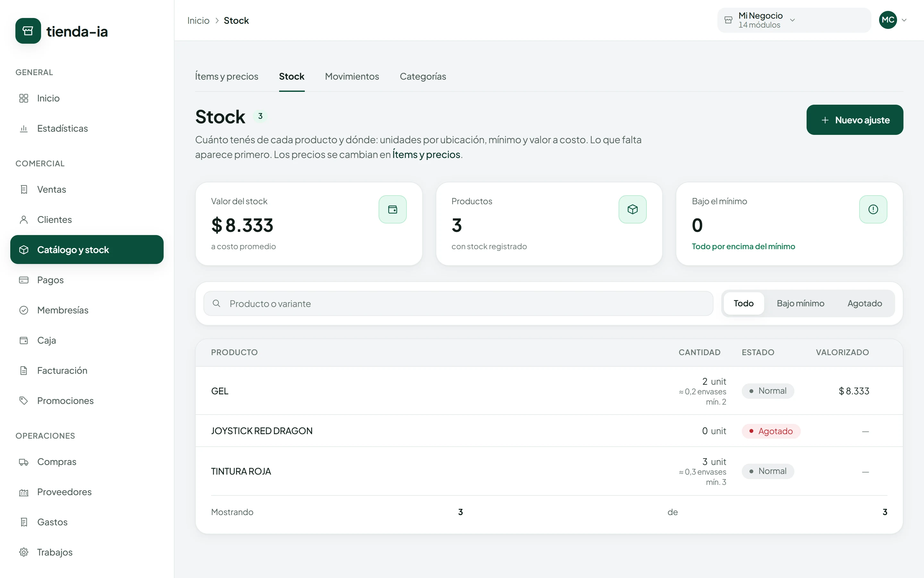
Task: Open Compras truck icon
Action: click(x=24, y=462)
